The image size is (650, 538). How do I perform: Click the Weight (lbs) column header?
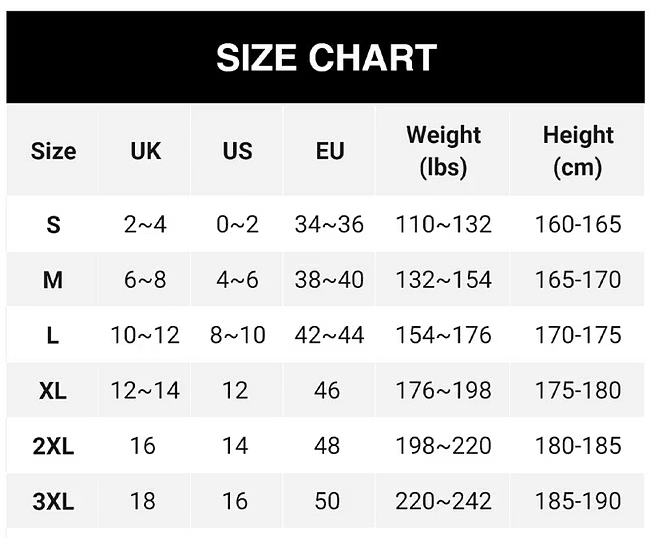(443, 151)
